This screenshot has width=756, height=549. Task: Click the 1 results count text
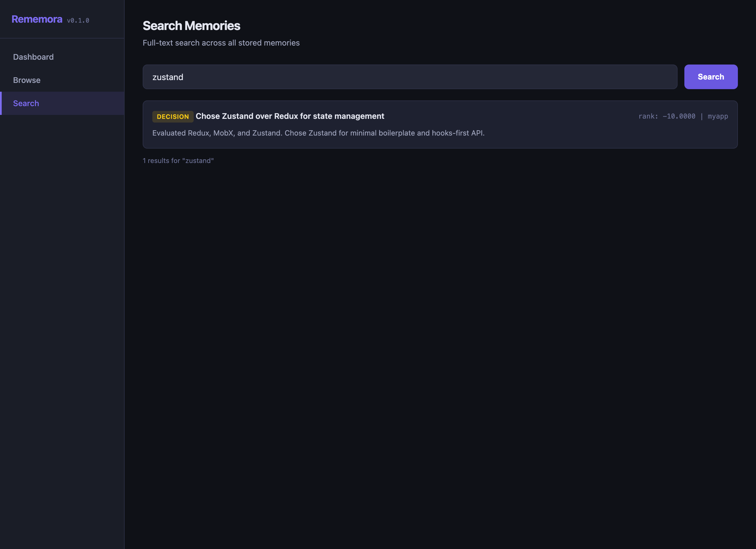point(178,160)
